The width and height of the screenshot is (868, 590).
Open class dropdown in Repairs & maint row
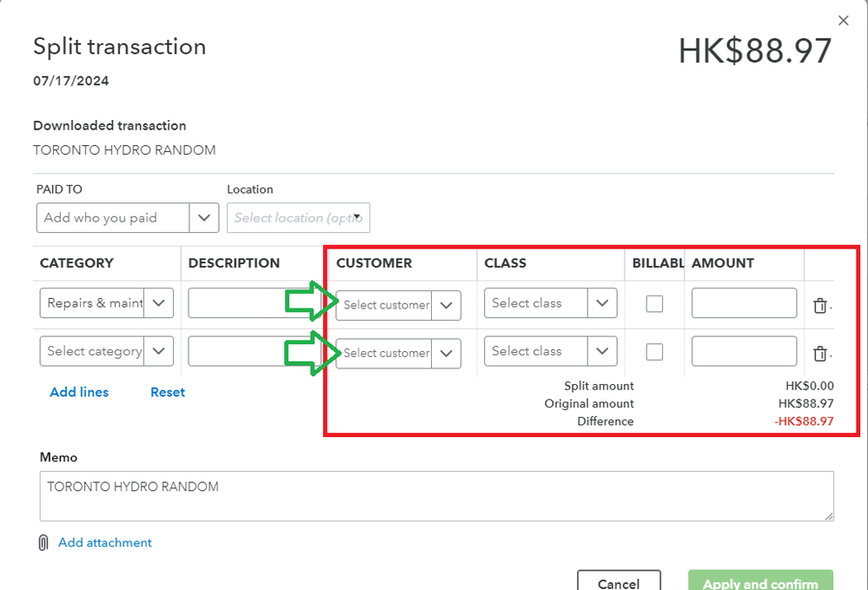602,302
